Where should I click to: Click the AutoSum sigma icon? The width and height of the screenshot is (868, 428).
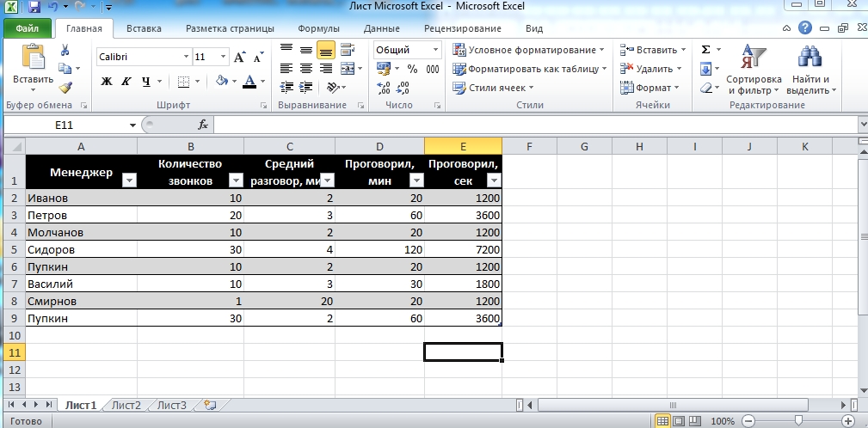(x=706, y=50)
